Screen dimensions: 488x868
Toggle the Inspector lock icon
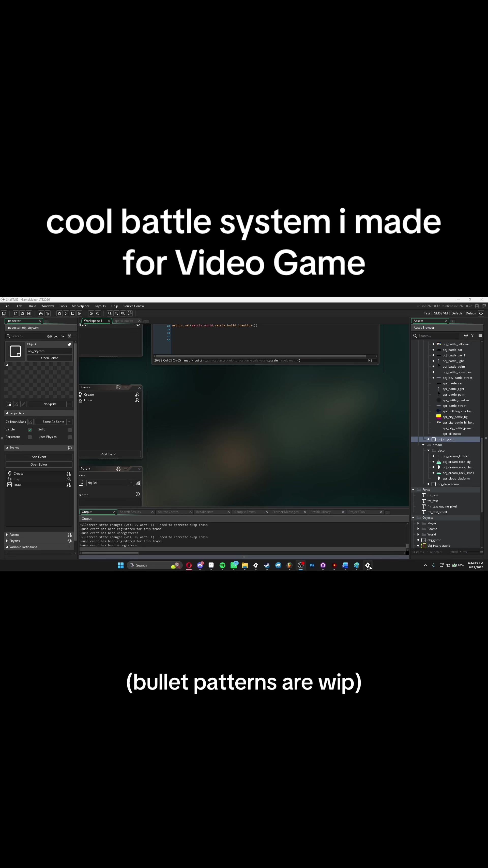pyautogui.click(x=69, y=336)
